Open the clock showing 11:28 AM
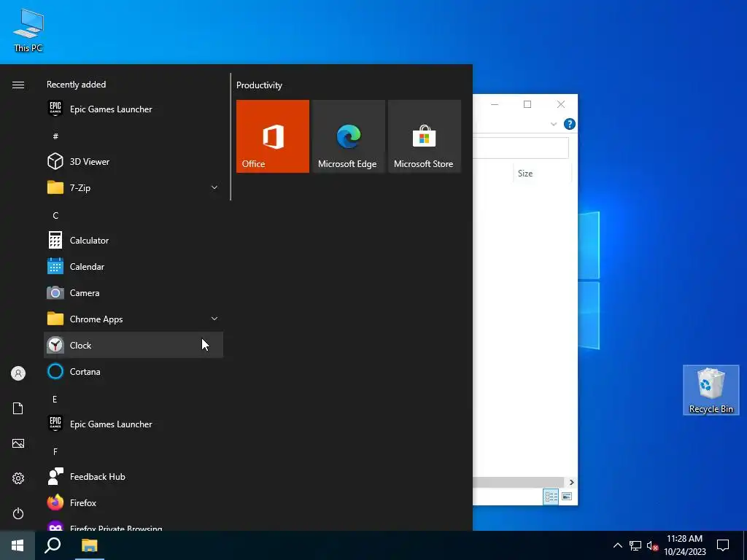747x560 pixels. point(684,545)
